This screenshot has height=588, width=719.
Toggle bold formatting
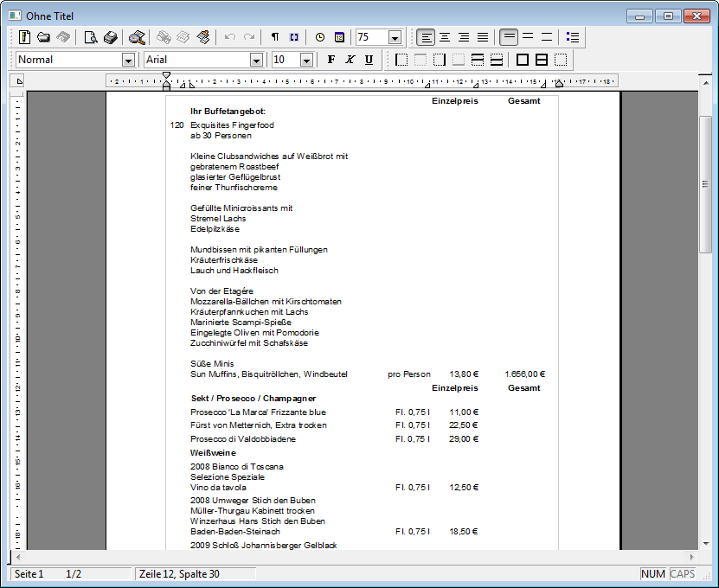[x=331, y=60]
